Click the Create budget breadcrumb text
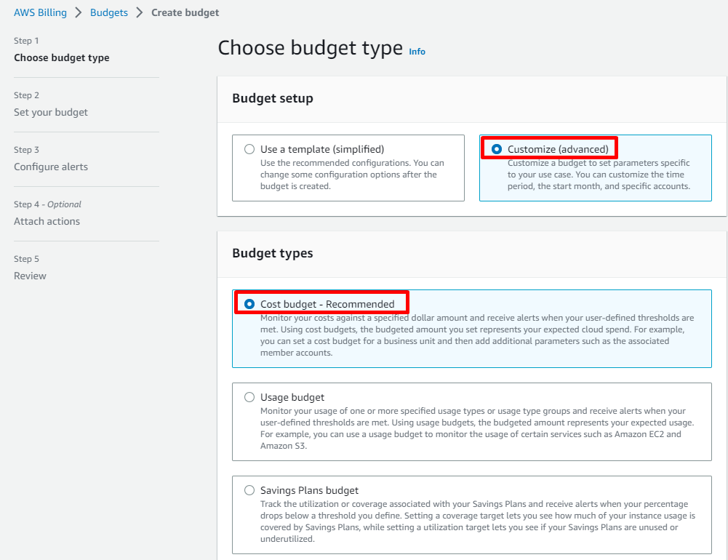 pos(185,12)
